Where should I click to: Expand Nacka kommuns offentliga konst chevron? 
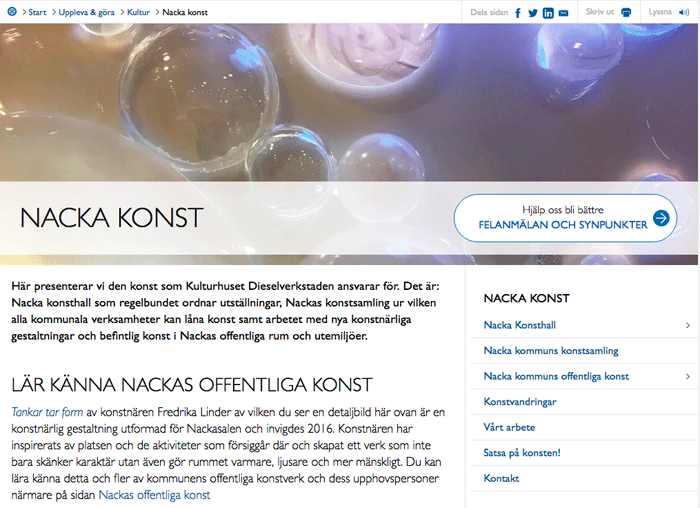click(688, 376)
